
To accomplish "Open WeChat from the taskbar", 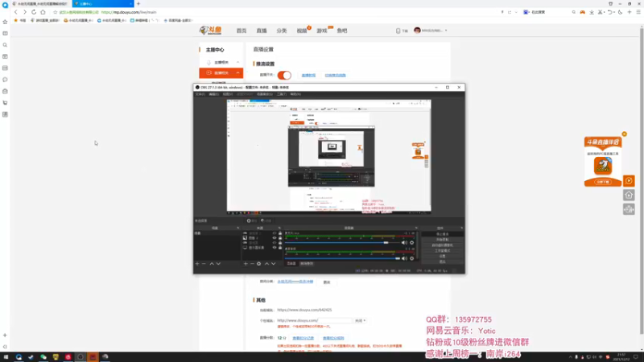I will (x=43, y=357).
